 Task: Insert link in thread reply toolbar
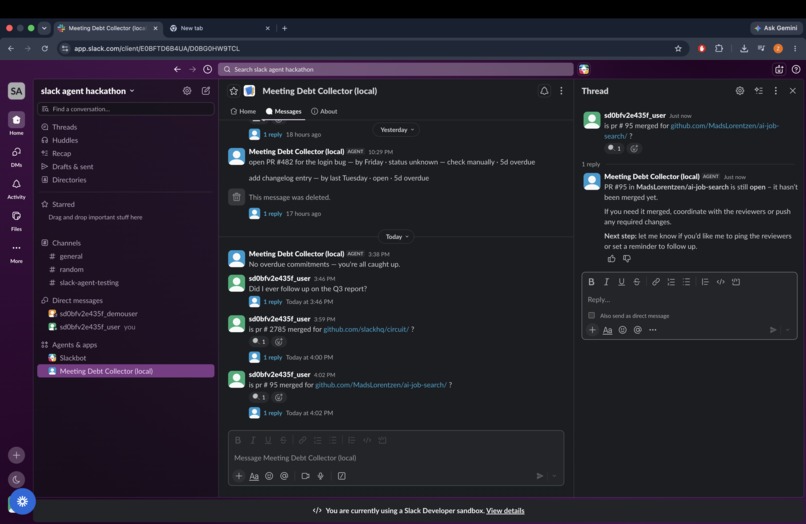656,282
